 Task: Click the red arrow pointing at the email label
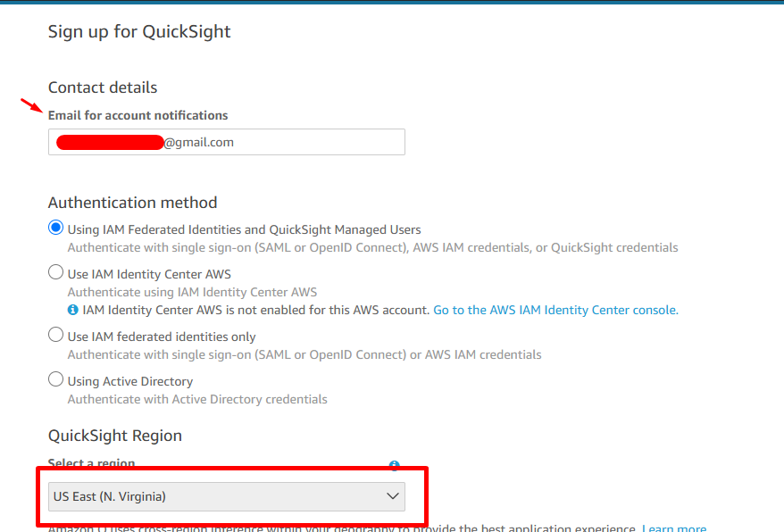coord(31,107)
